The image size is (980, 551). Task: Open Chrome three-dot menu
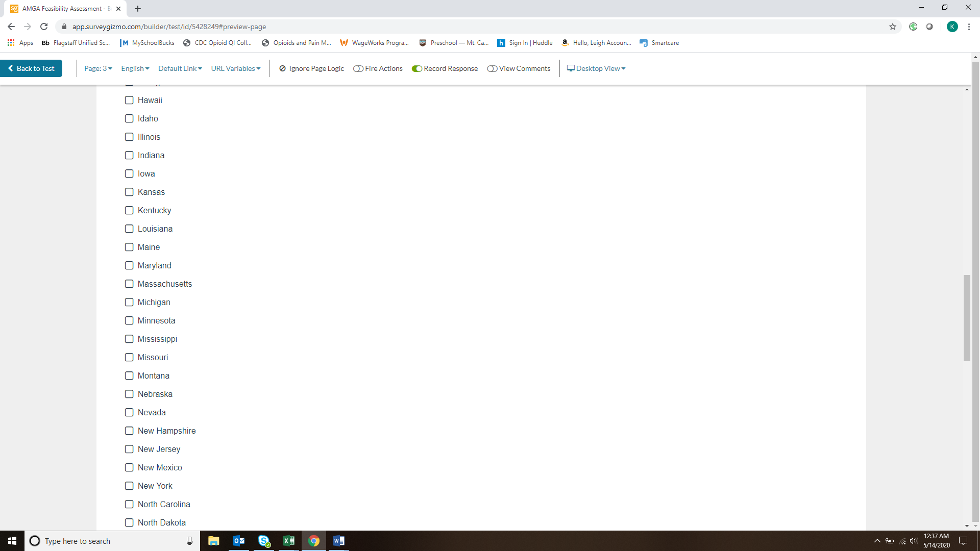click(969, 27)
